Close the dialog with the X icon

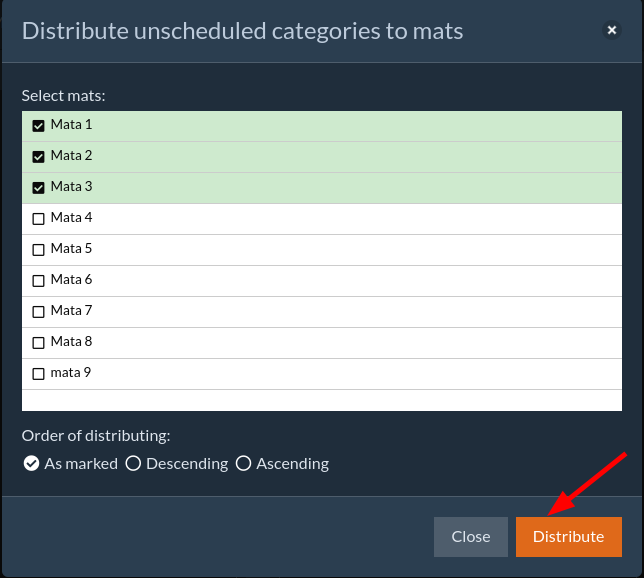point(612,31)
